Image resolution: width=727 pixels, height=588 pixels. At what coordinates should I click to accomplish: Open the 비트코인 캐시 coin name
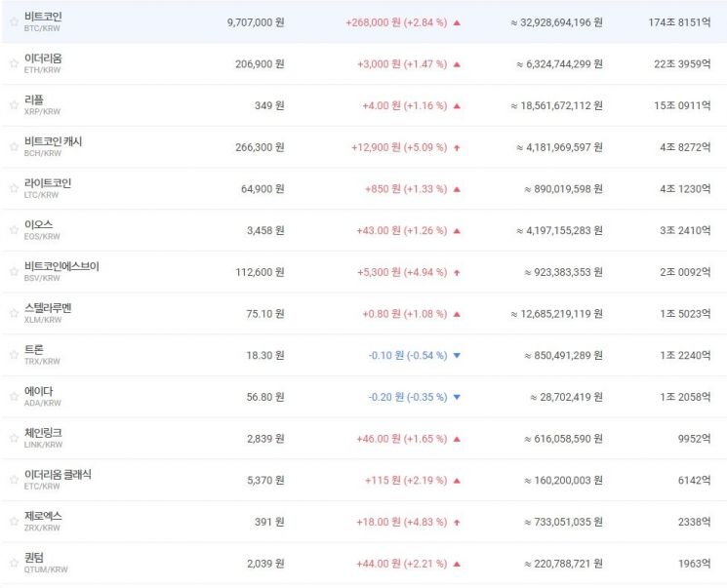tap(54, 141)
